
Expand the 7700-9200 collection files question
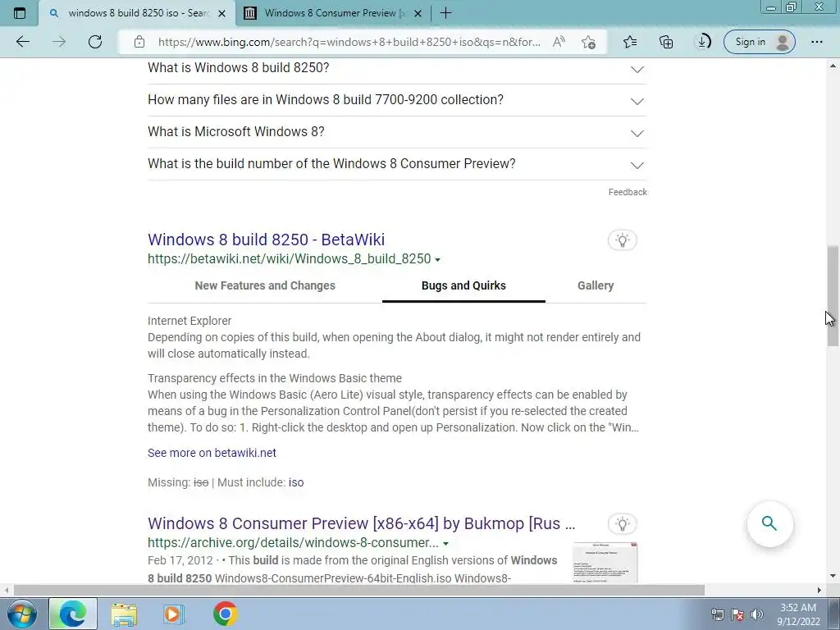point(397,100)
